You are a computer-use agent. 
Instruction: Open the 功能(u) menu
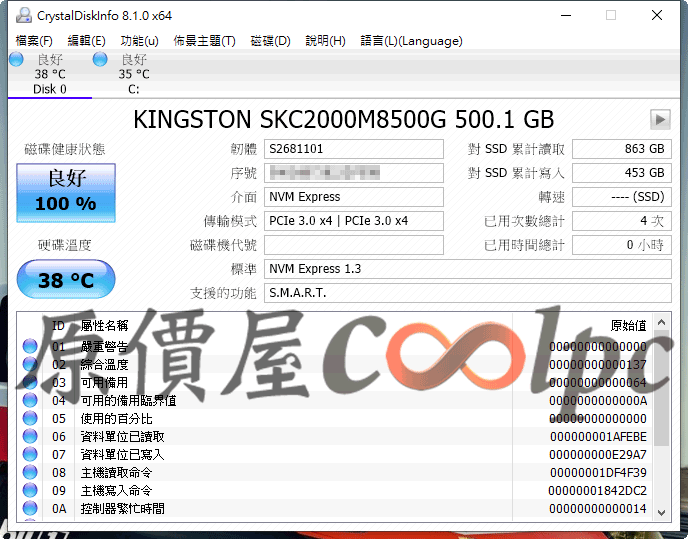139,41
